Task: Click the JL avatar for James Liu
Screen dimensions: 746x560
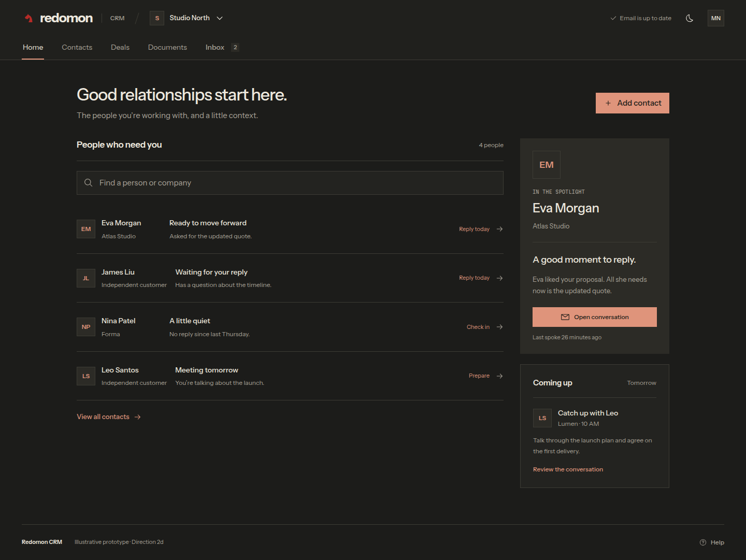Action: pos(86,278)
